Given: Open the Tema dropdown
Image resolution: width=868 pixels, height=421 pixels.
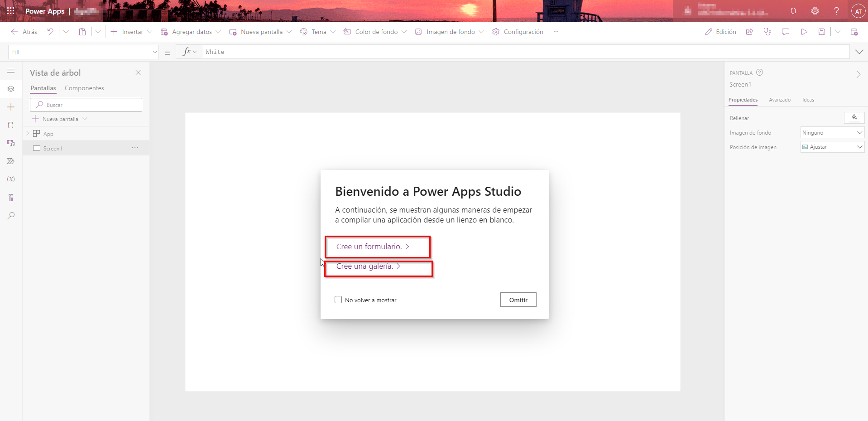Looking at the screenshot, I should coord(317,32).
